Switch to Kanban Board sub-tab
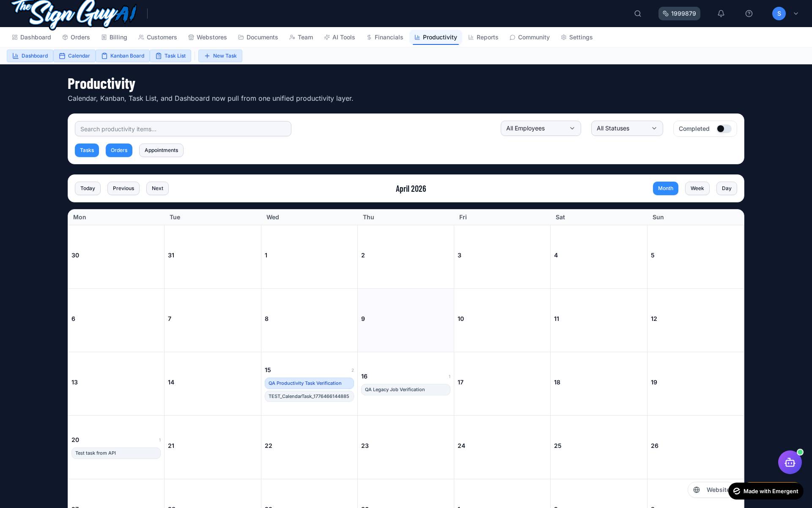The image size is (812, 508). (x=123, y=56)
